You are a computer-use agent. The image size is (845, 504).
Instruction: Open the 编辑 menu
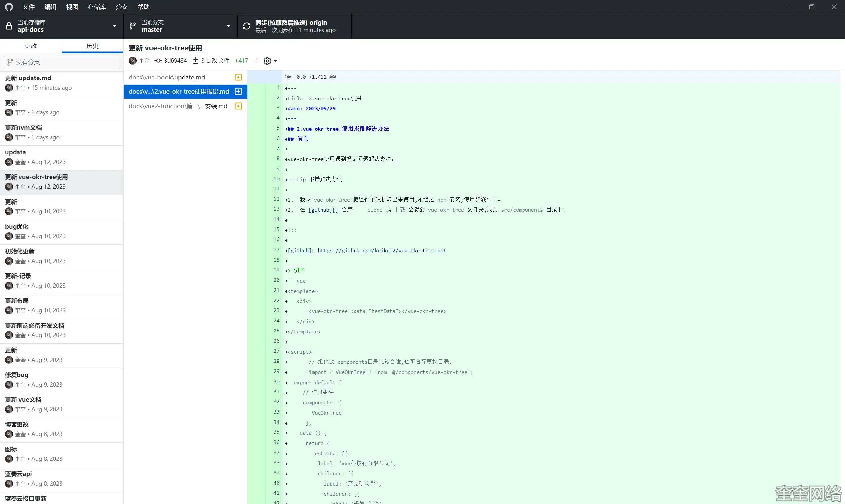pyautogui.click(x=50, y=7)
